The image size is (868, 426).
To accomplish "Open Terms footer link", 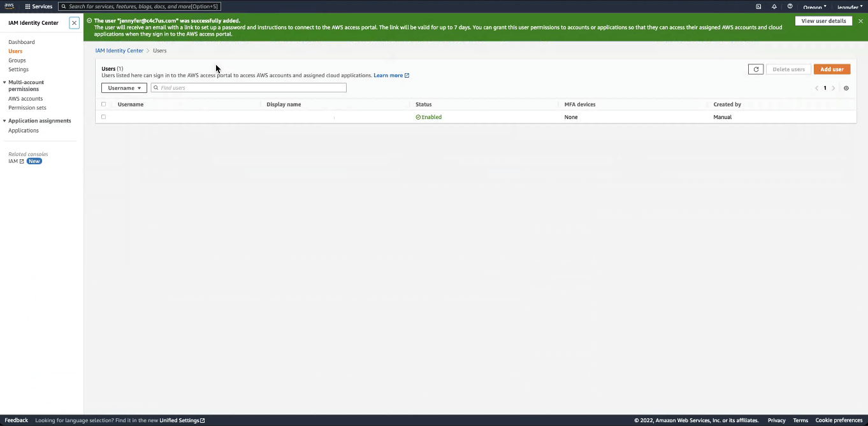I will pos(800,420).
